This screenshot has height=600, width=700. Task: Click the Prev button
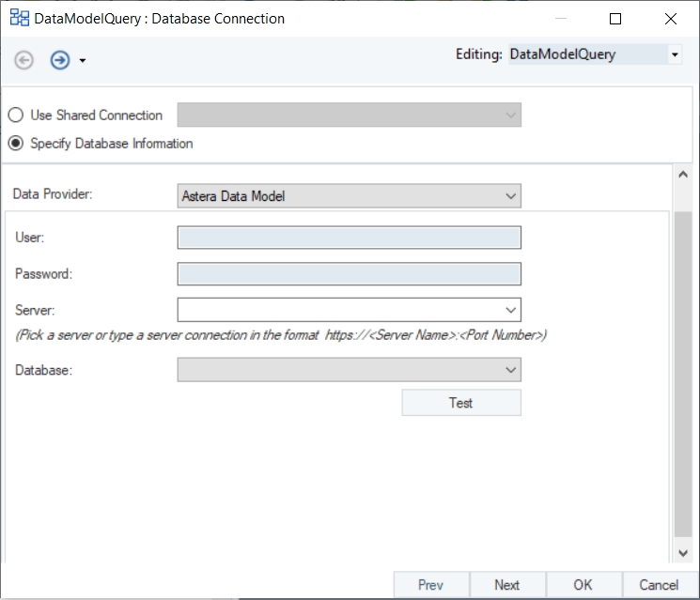point(430,584)
